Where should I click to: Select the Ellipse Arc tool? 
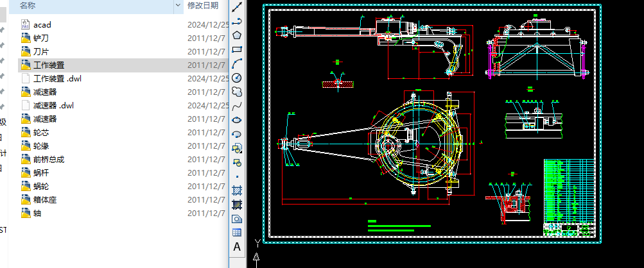(x=237, y=134)
